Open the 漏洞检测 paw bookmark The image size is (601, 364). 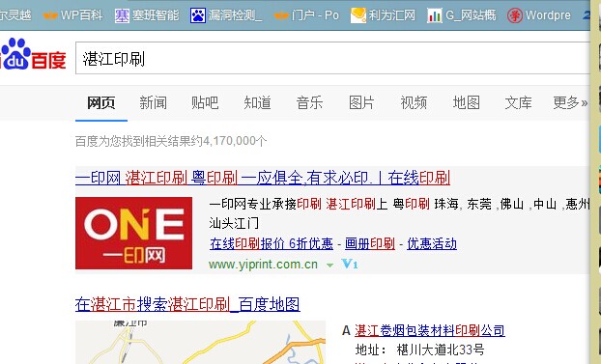pos(226,15)
